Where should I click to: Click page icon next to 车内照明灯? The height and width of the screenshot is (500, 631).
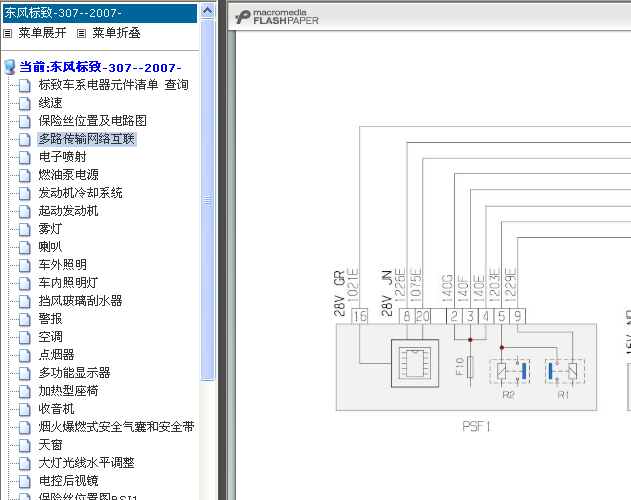25,283
